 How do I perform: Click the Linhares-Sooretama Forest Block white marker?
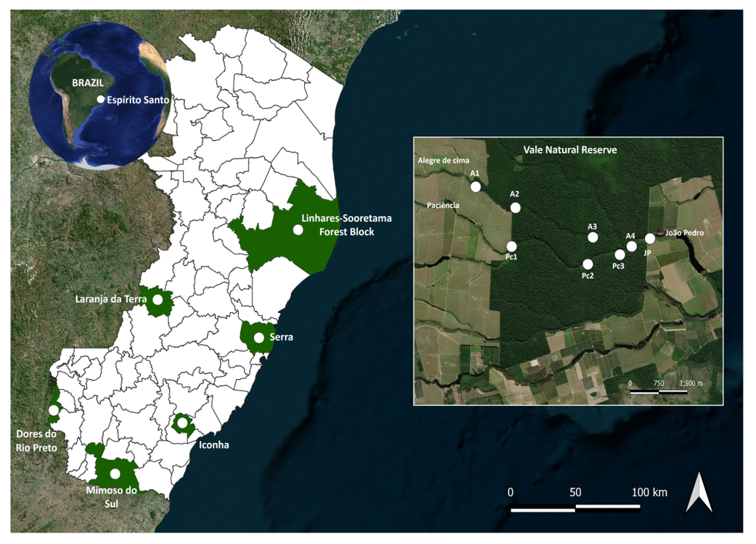(x=299, y=230)
